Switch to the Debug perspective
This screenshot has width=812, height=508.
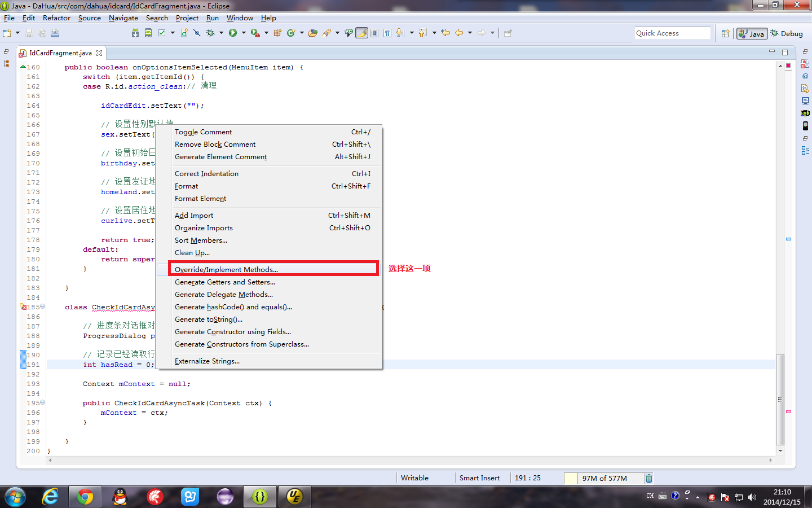tap(787, 34)
